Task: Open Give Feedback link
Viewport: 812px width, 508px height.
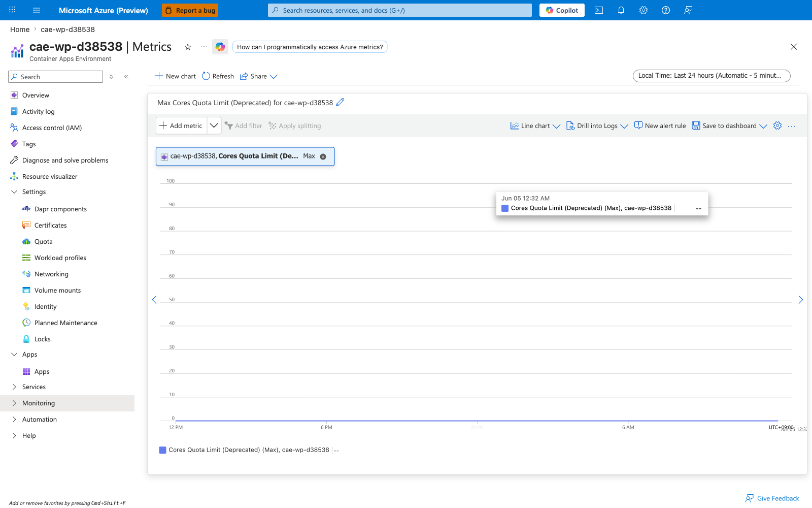Action: click(x=772, y=498)
